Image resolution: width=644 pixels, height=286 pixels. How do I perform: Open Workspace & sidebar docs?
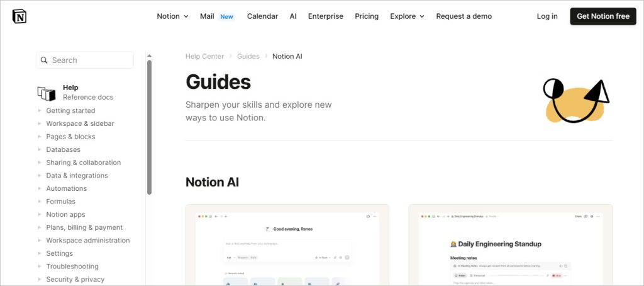(x=80, y=123)
